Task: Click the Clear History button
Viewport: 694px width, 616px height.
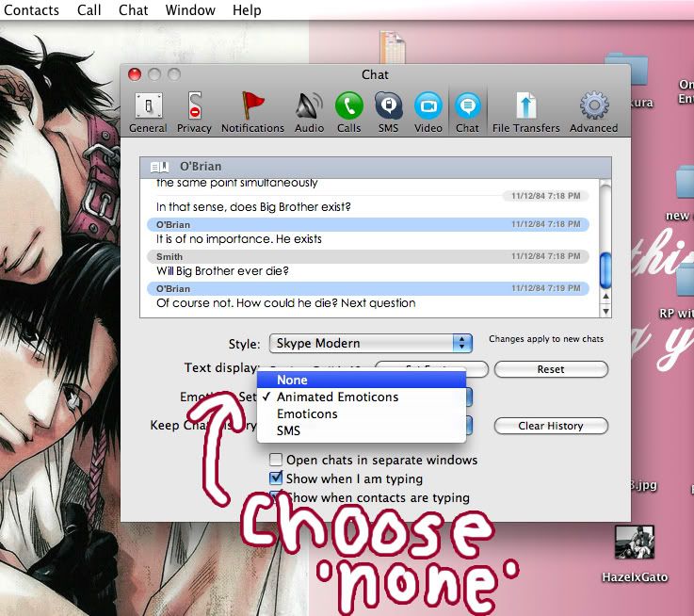Action: pyautogui.click(x=551, y=426)
